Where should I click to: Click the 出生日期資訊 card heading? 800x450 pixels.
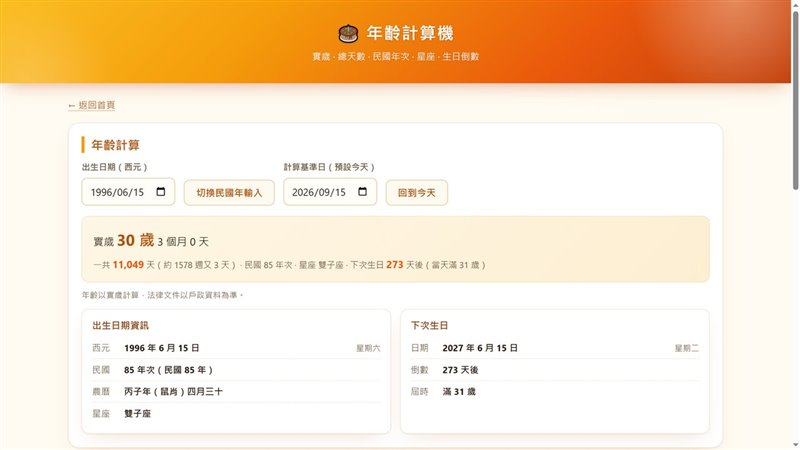[120, 326]
